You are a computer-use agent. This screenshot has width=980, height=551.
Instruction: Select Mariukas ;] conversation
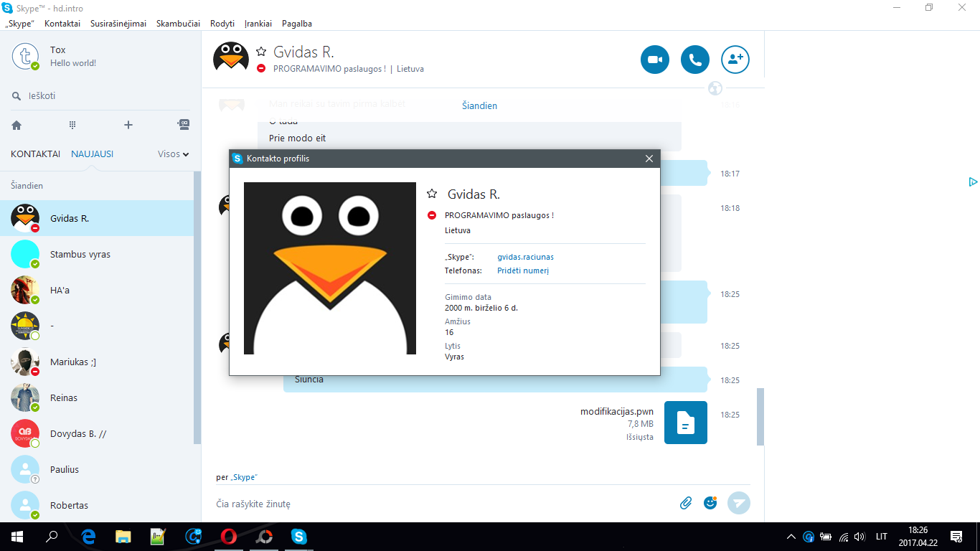(x=97, y=362)
